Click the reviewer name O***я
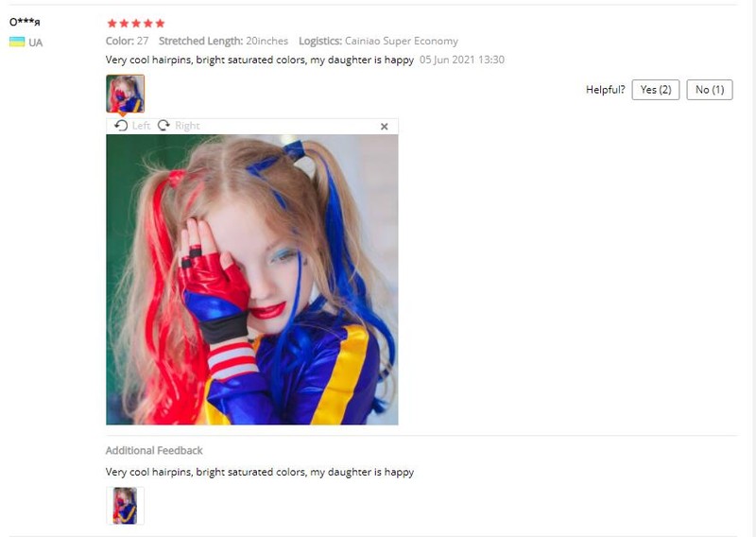The width and height of the screenshot is (756, 537). 25,22
